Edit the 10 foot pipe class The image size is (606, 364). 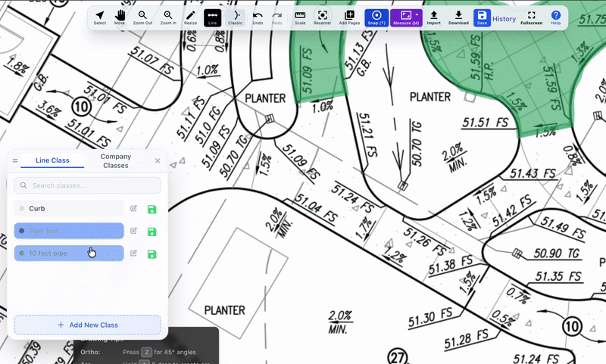[x=133, y=254]
